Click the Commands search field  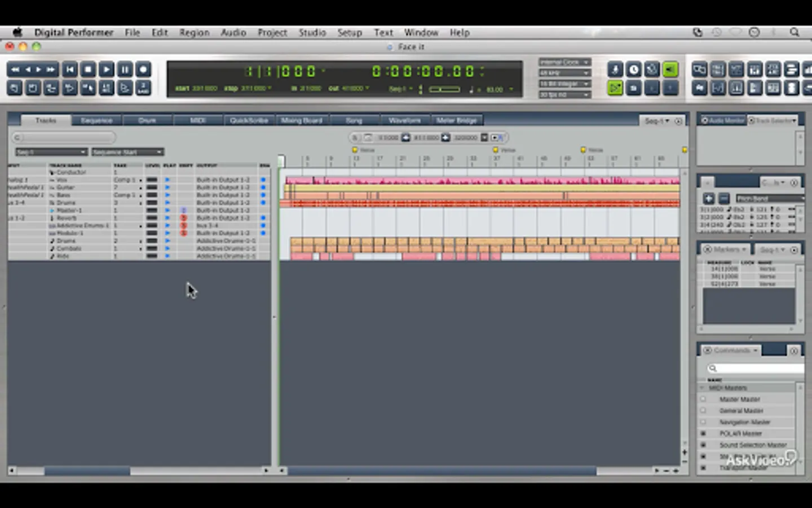pos(755,369)
